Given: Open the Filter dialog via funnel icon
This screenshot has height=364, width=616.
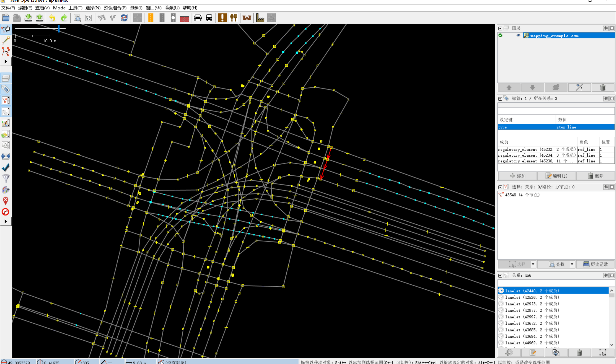Looking at the screenshot, I should coord(6,178).
